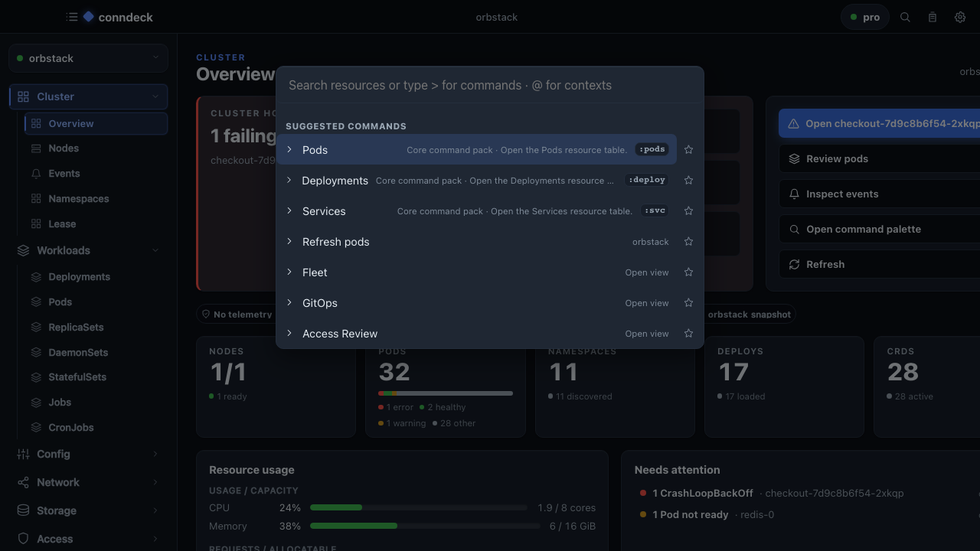Click the conndeck diamond logo
Screen dimensions: 980x551
pos(89,17)
